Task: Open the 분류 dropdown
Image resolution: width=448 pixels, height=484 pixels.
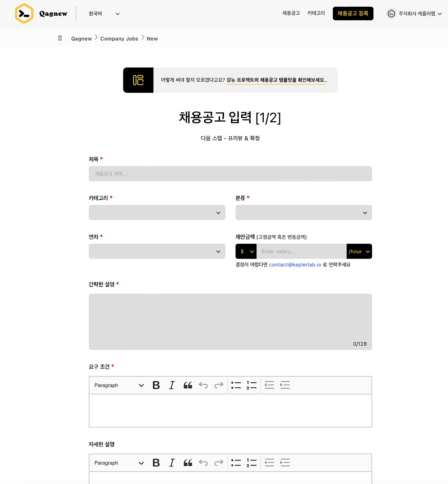Action: pos(303,212)
